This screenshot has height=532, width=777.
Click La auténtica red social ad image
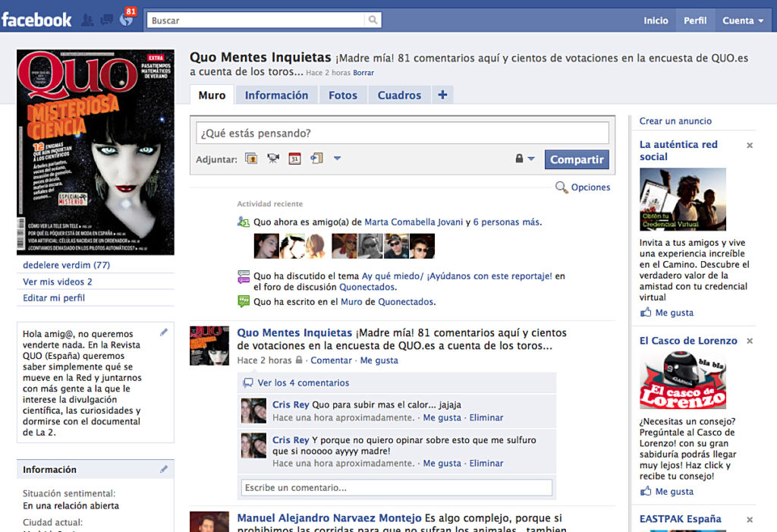683,200
